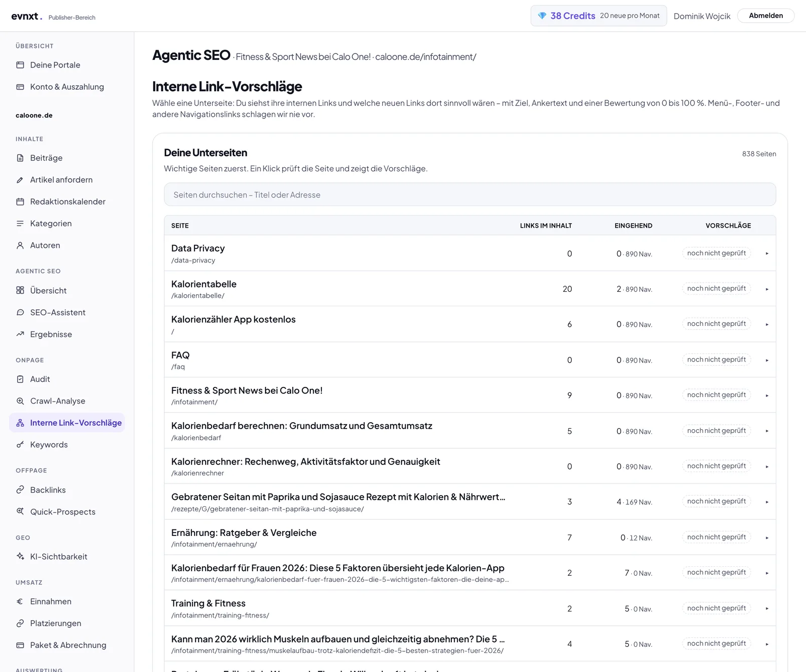Click the Audit clipboard icon
The width and height of the screenshot is (806, 672).
tap(20, 379)
